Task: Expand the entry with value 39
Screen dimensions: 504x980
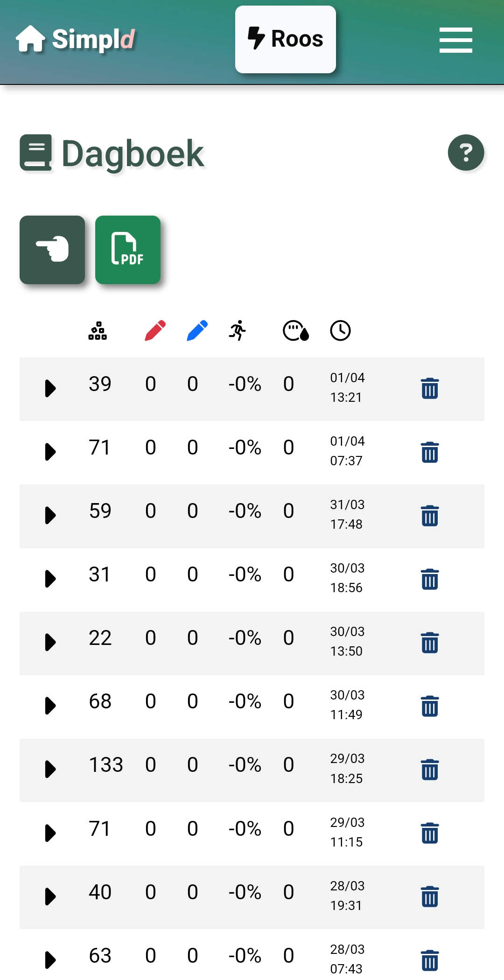Action: coord(50,388)
